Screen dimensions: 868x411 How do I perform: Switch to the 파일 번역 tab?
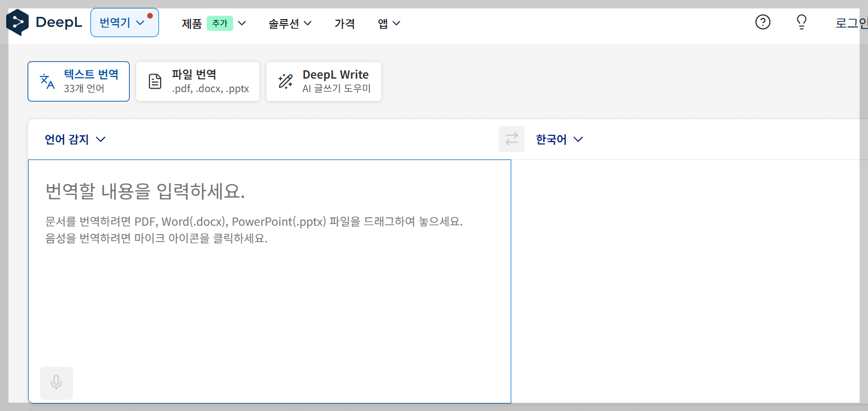pyautogui.click(x=198, y=81)
